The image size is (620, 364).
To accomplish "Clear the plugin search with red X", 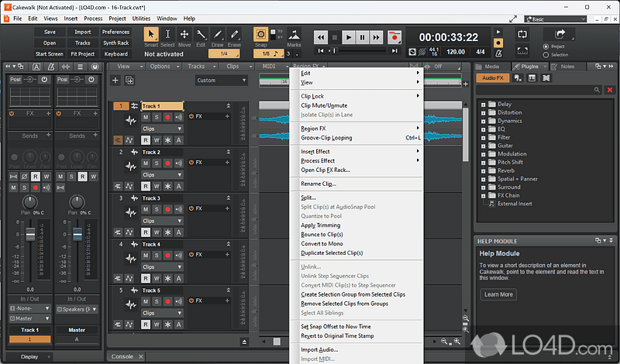I will (610, 90).
